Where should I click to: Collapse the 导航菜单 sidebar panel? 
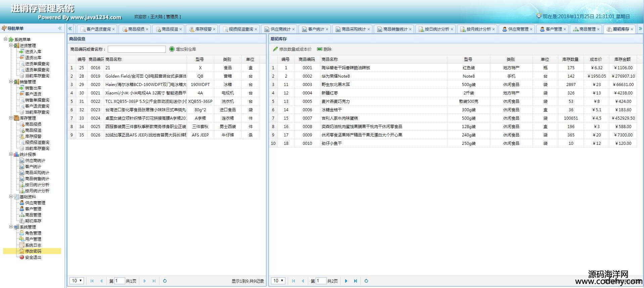pyautogui.click(x=60, y=29)
